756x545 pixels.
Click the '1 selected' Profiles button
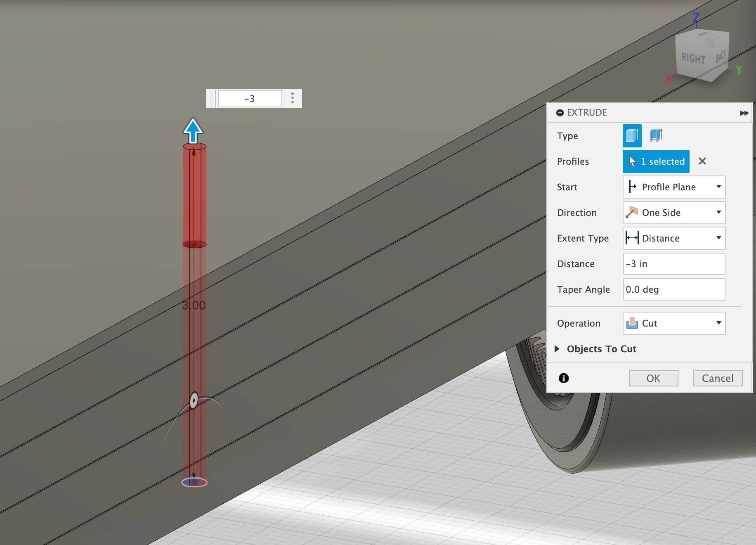[x=656, y=161]
